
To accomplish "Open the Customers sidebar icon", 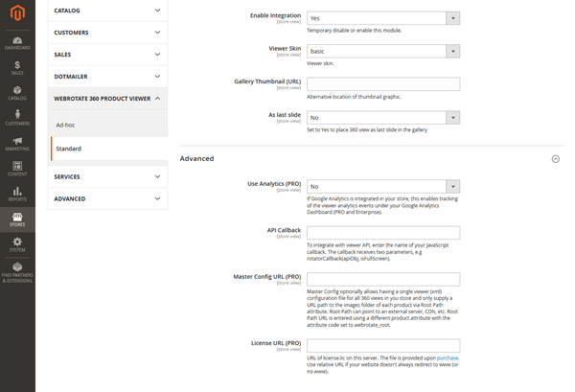I will [17, 118].
